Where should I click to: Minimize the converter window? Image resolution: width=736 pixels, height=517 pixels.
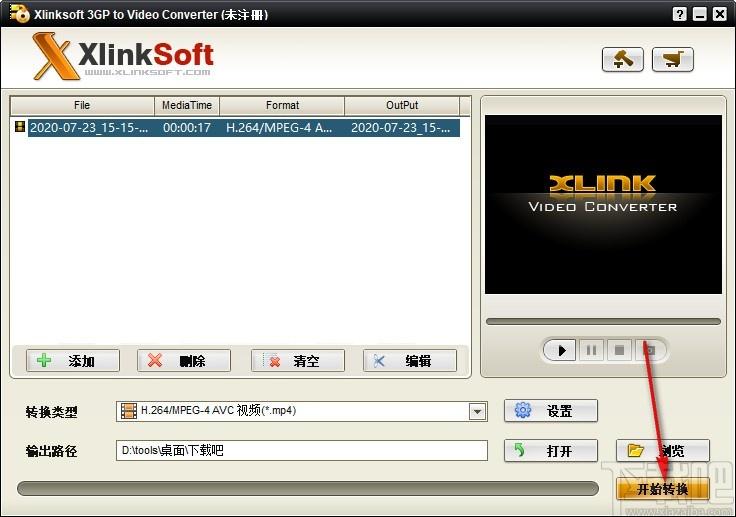(699, 14)
